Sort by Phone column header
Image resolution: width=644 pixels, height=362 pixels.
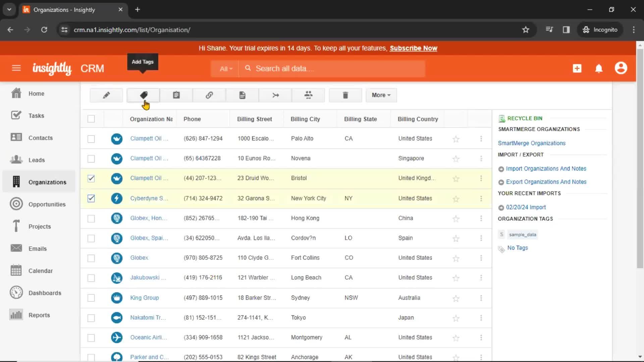192,119
